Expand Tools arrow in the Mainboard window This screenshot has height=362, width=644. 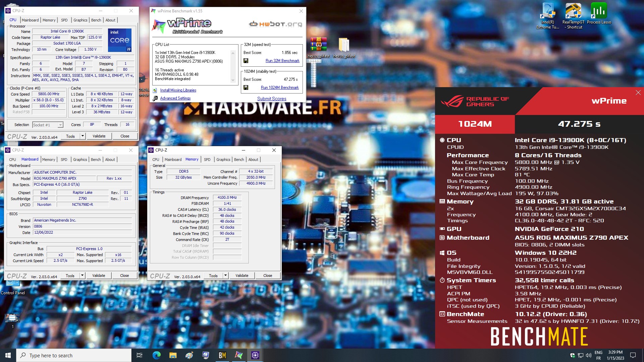click(82, 276)
